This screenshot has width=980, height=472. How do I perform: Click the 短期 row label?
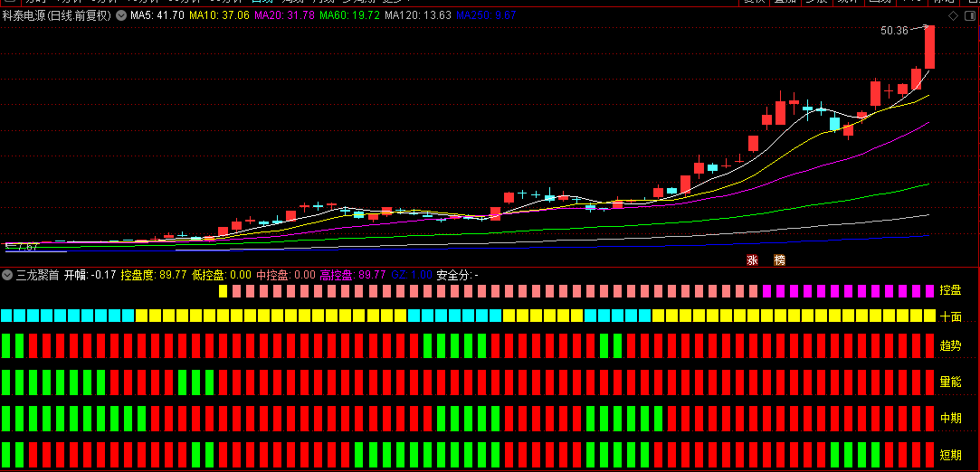tap(951, 454)
